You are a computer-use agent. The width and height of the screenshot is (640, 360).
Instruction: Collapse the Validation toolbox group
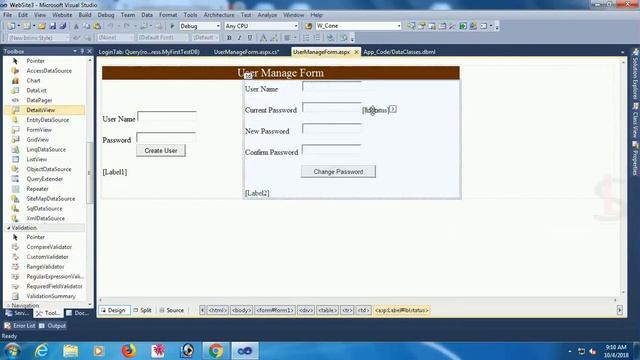click(9, 228)
